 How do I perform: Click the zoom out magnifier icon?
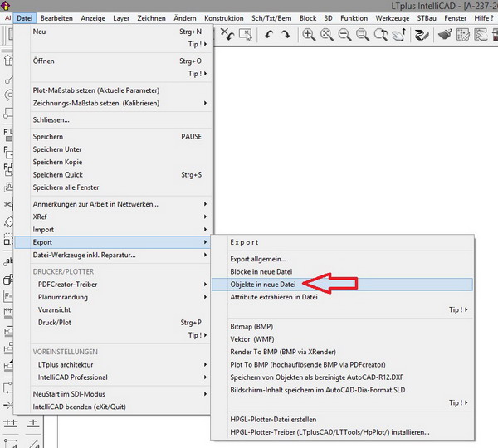(344, 34)
